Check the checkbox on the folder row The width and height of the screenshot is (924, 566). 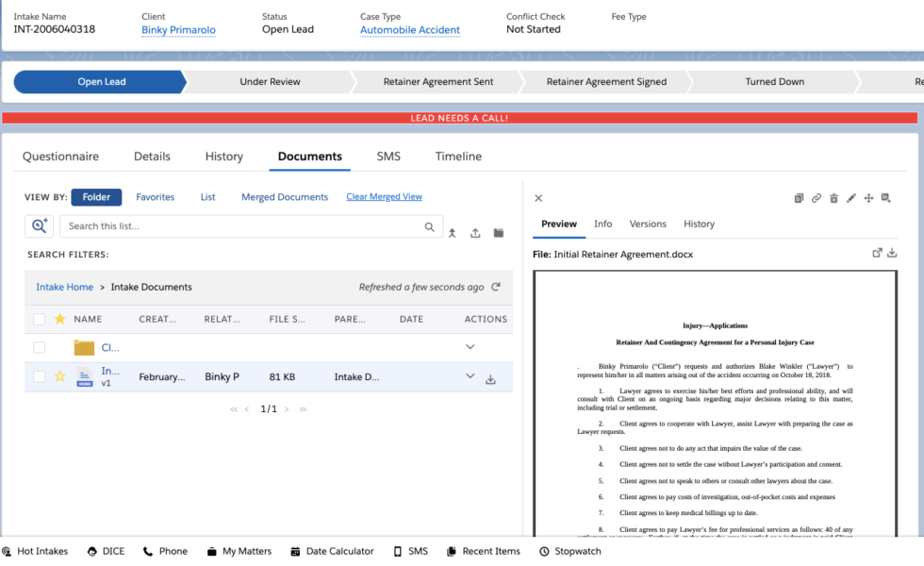coord(39,346)
